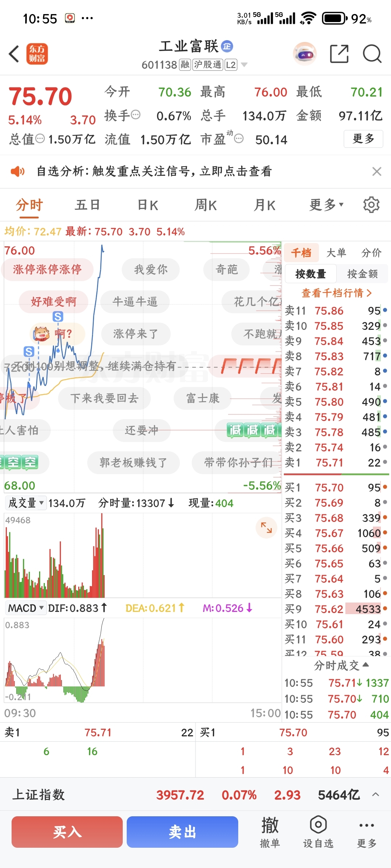This screenshot has width=391, height=868.
Task: Select 买9 row with 4533 volume
Action: point(336,609)
